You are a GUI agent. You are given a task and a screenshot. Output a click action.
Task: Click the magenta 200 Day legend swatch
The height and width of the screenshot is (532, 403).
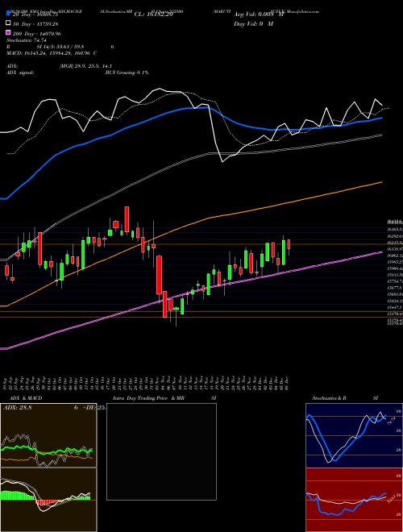(9, 33)
